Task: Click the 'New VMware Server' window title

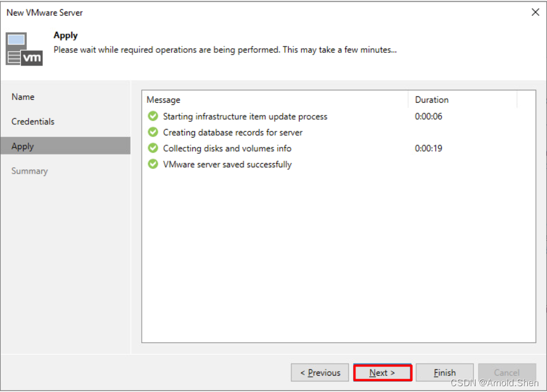Action: click(45, 13)
